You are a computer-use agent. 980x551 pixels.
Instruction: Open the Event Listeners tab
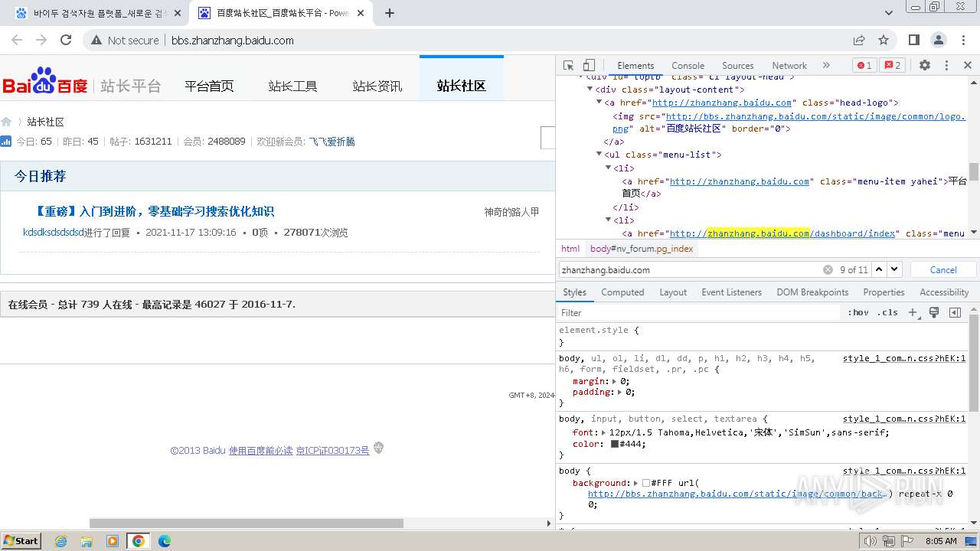pos(731,292)
